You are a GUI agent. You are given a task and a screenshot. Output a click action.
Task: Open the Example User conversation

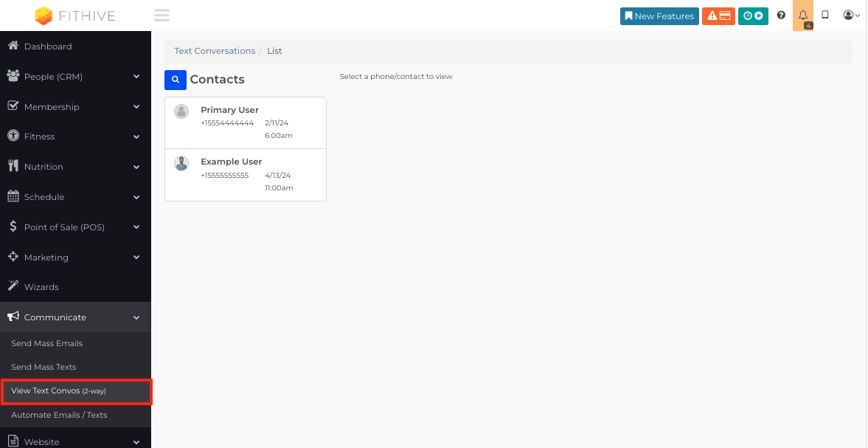[246, 175]
